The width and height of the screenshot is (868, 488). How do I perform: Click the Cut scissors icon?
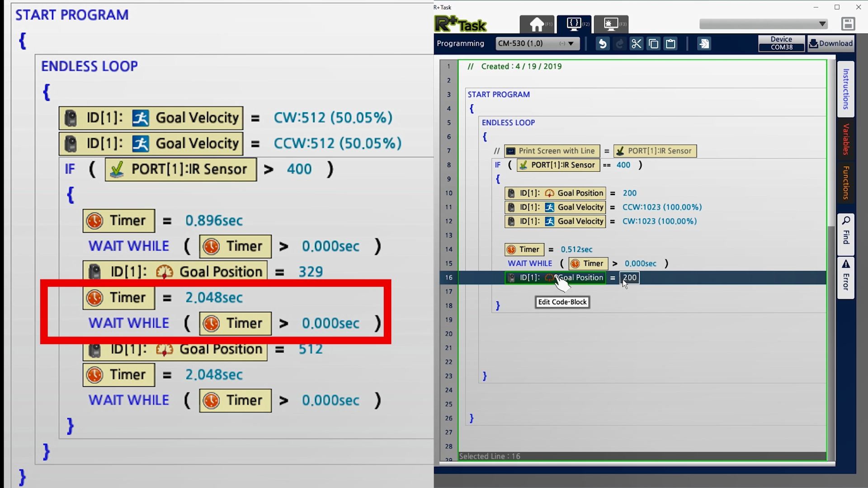(636, 44)
